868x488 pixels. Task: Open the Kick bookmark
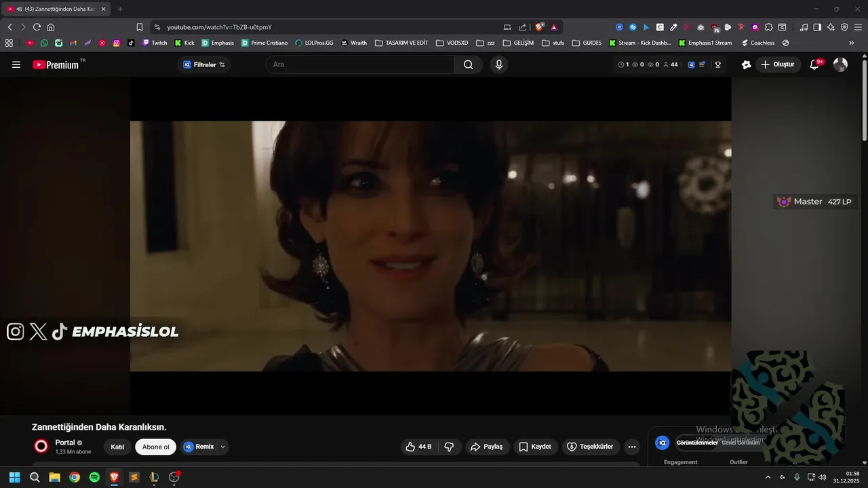click(184, 43)
